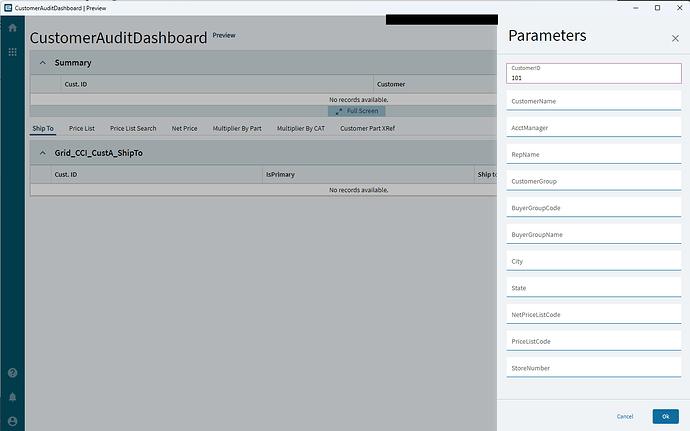The height and width of the screenshot is (431, 690).
Task: Select the Net Price tab
Action: tap(184, 129)
